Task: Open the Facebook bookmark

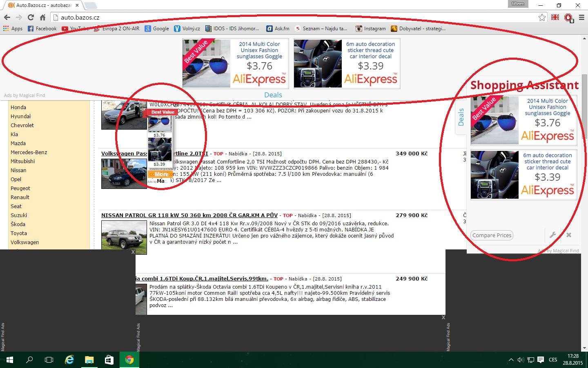Action: (42, 29)
